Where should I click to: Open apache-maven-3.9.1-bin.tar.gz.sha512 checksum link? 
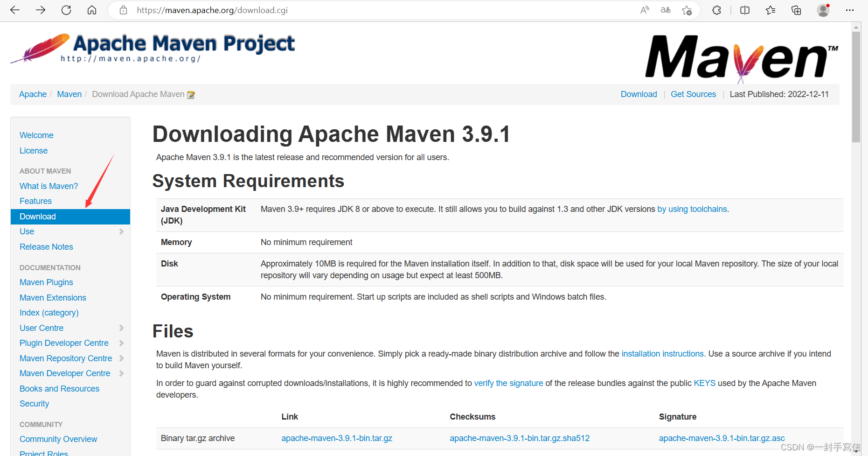click(x=520, y=438)
